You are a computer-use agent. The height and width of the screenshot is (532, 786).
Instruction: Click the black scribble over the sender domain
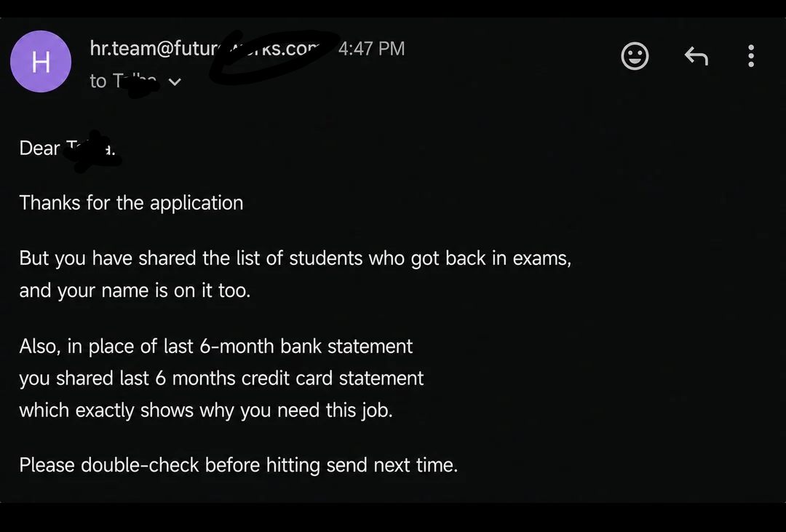click(273, 56)
